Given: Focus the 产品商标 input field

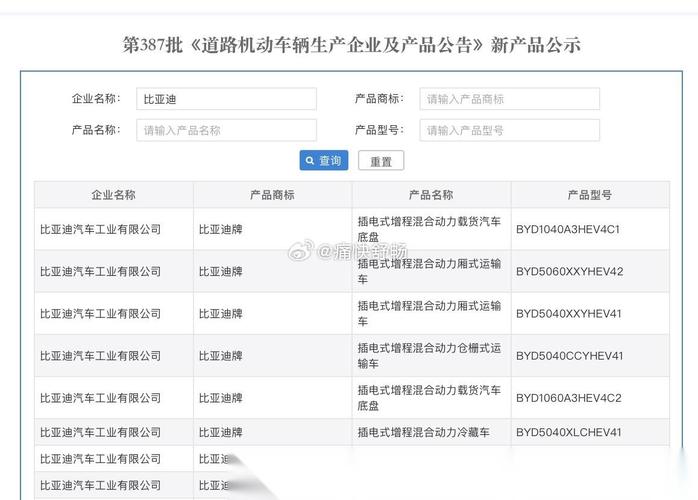Looking at the screenshot, I should 509,99.
